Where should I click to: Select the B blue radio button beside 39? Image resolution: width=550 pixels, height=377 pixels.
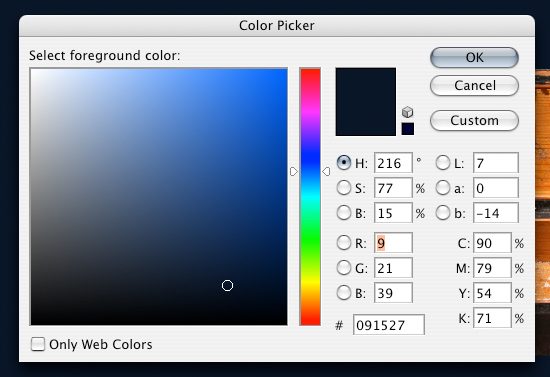[x=344, y=293]
